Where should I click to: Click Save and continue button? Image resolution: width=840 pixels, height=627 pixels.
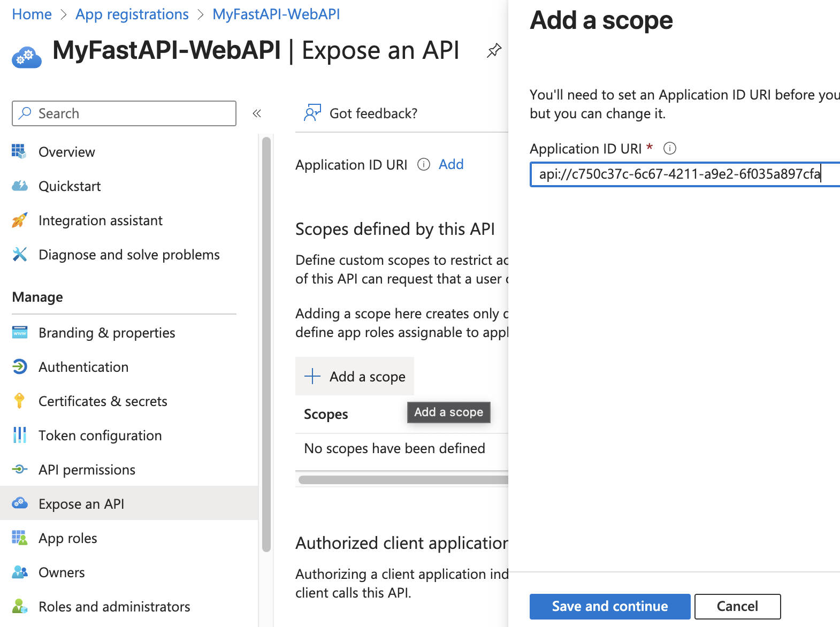(609, 606)
